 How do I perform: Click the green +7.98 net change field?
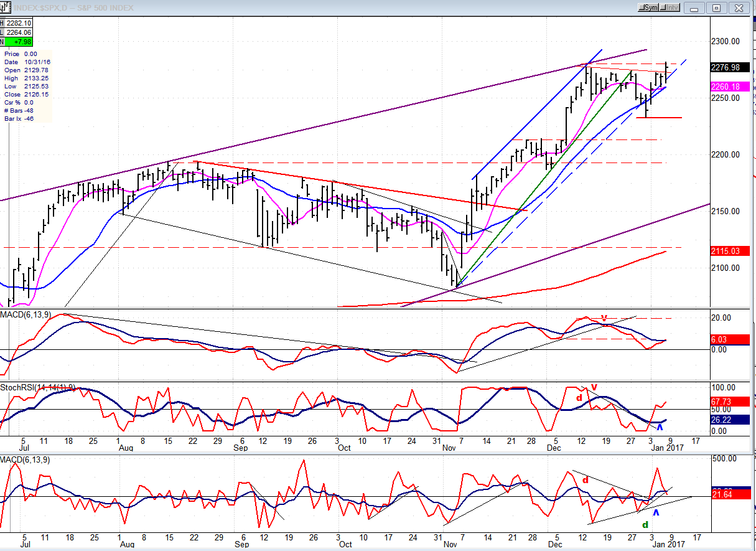coord(18,42)
